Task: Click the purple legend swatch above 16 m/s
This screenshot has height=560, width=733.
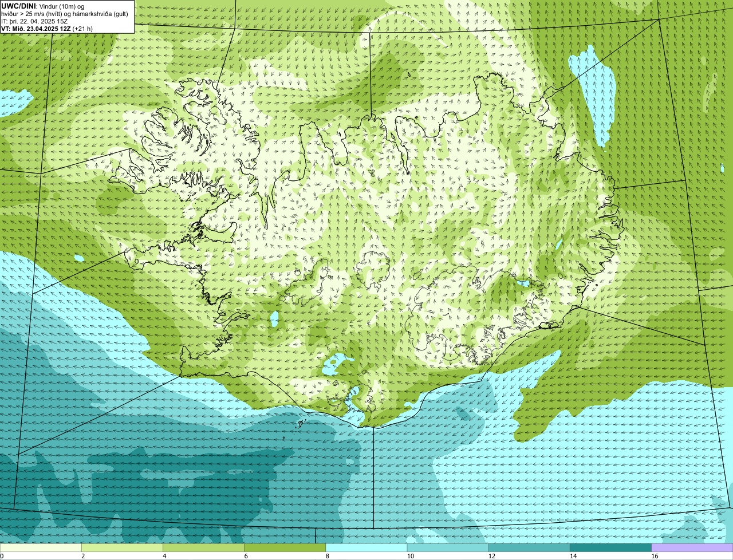Action: [x=692, y=547]
